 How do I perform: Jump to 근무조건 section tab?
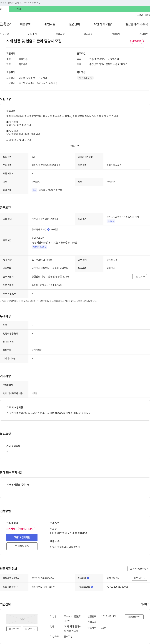32,34
